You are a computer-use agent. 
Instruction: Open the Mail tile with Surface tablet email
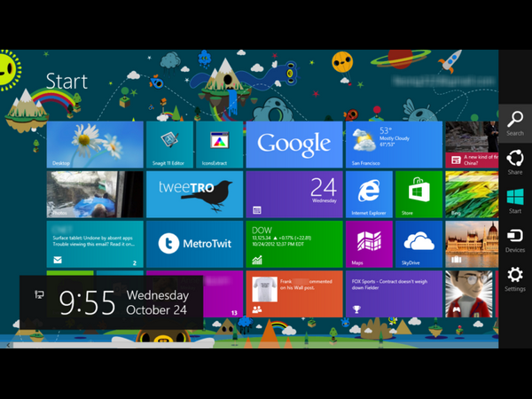[x=95, y=245]
